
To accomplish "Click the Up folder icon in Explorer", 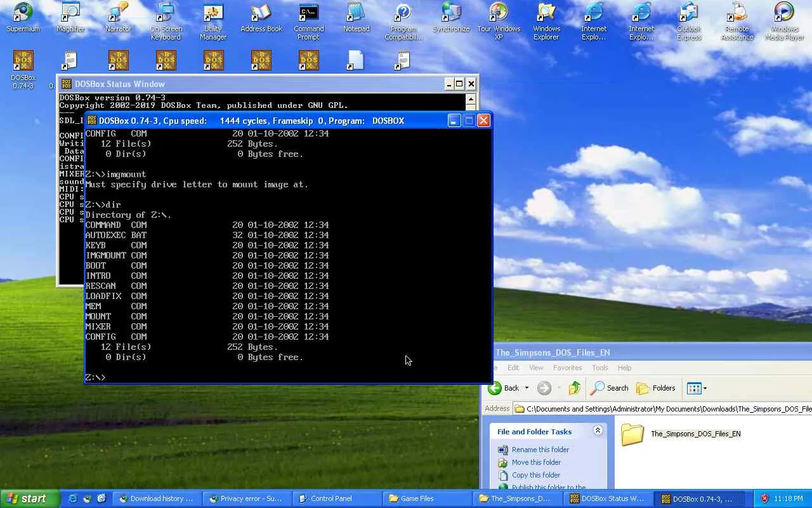I will point(575,388).
